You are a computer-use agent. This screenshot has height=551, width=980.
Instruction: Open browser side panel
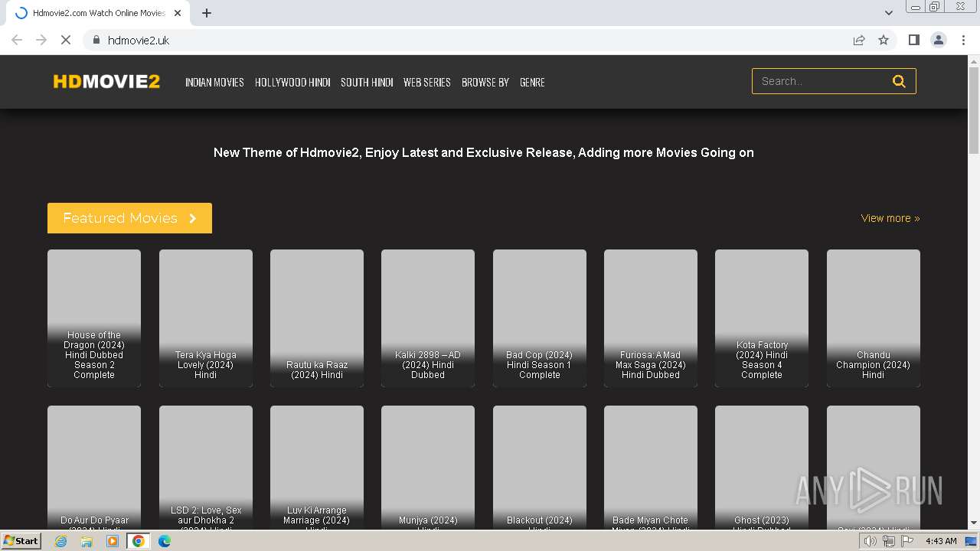(x=913, y=40)
